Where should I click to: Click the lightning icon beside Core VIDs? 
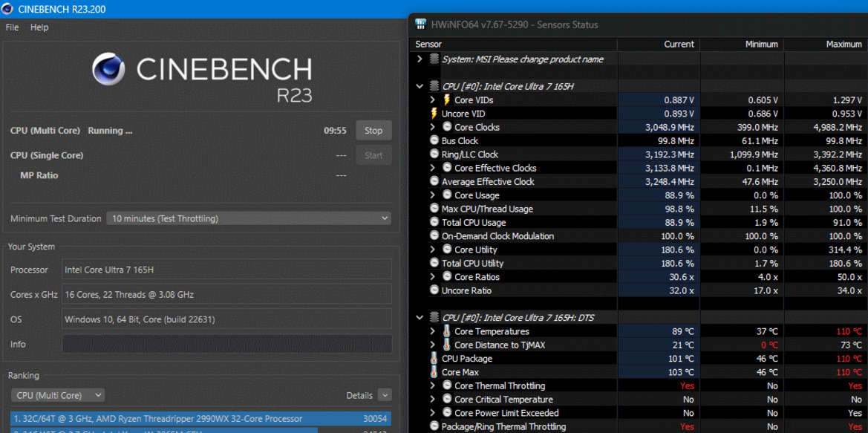coord(447,100)
